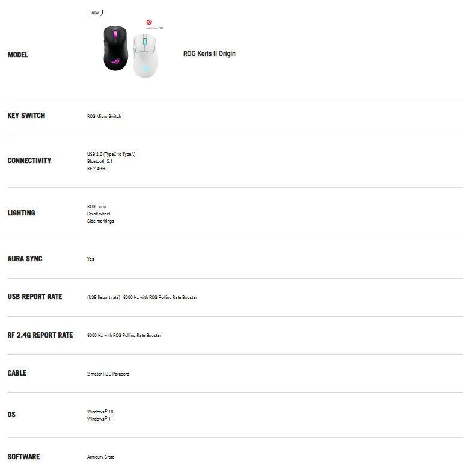
Task: Click the AURA SYNC row label
Action: (25, 259)
